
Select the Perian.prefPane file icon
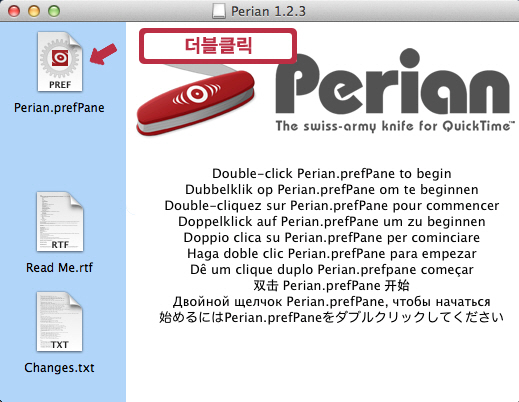[x=60, y=62]
